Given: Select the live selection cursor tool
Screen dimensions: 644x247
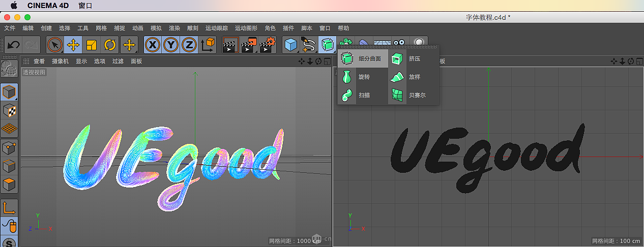Looking at the screenshot, I should coord(55,45).
